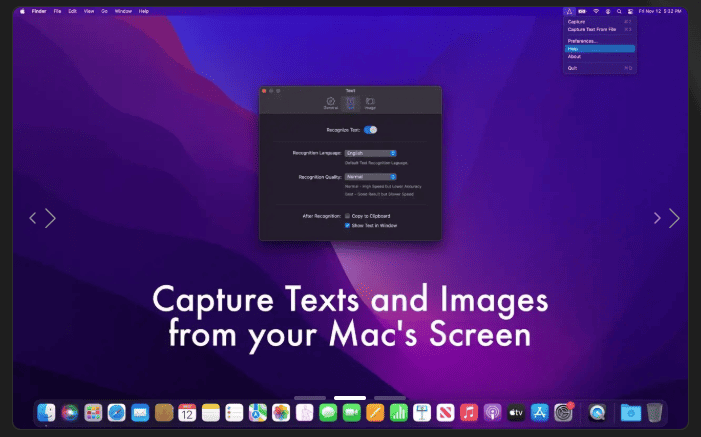The image size is (701, 437).
Task: Click the capture app icon in menu bar
Action: coord(569,11)
